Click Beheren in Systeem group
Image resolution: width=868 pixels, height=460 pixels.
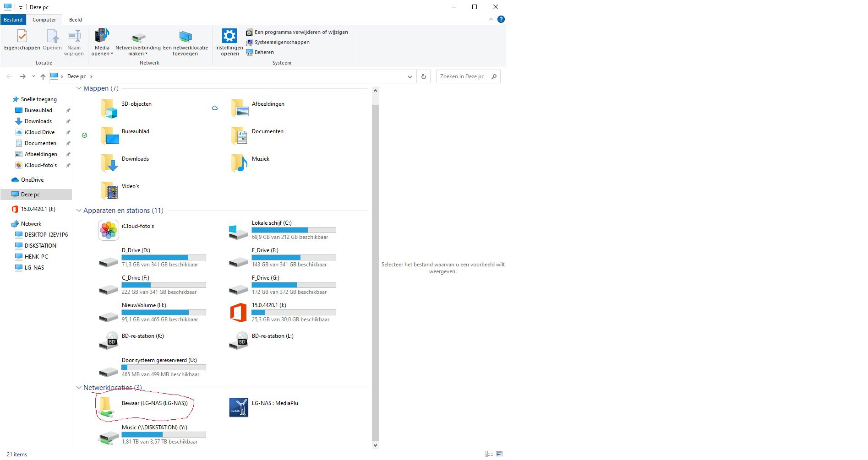260,52
